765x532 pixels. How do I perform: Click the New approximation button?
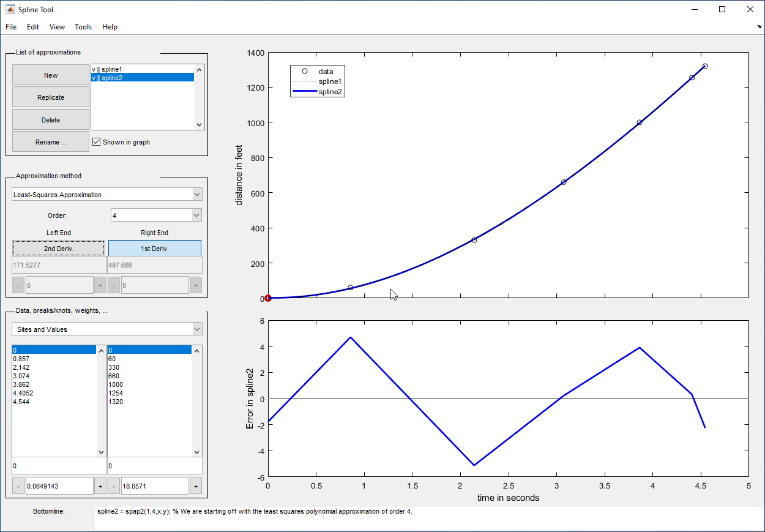pyautogui.click(x=51, y=75)
